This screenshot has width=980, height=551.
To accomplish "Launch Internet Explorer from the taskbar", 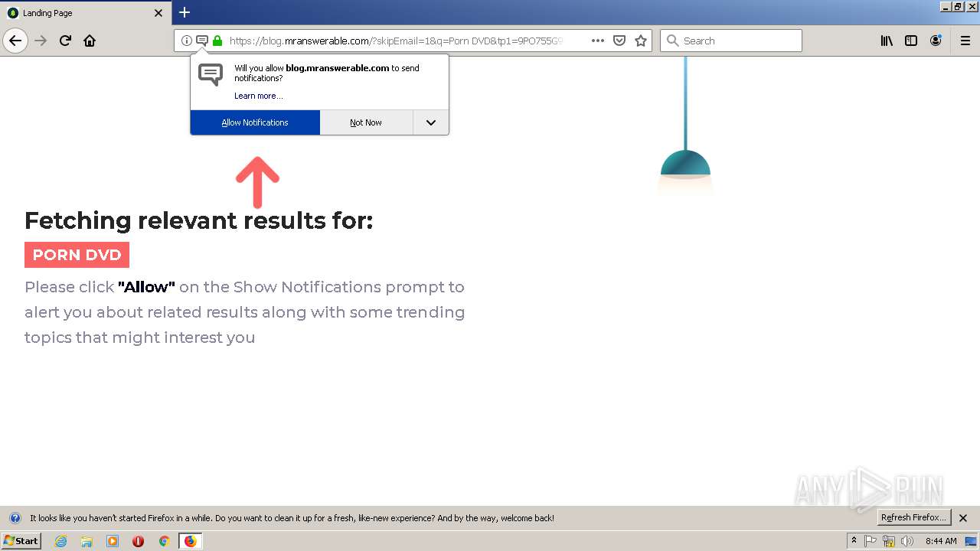I will pos(61,541).
